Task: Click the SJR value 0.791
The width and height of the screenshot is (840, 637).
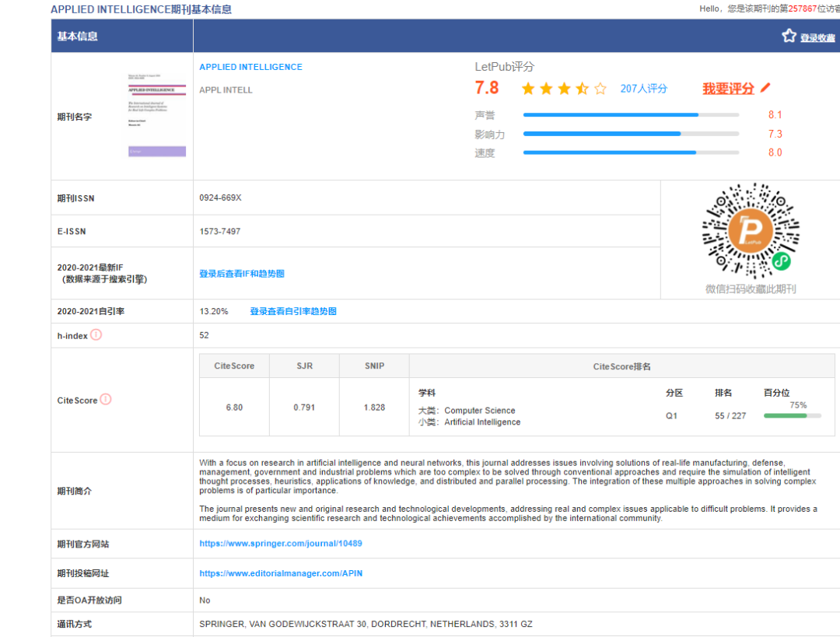Action: point(304,407)
